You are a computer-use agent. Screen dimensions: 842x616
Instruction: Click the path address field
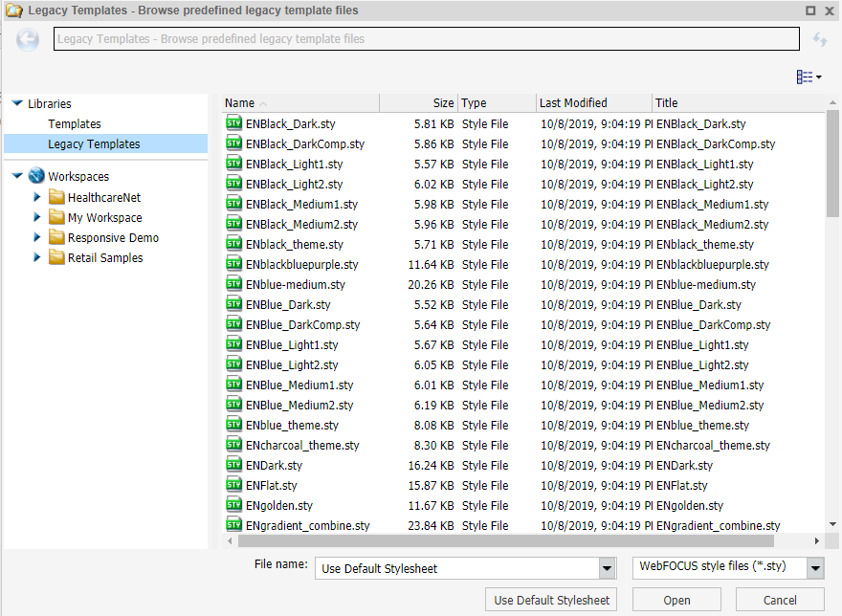pos(427,38)
